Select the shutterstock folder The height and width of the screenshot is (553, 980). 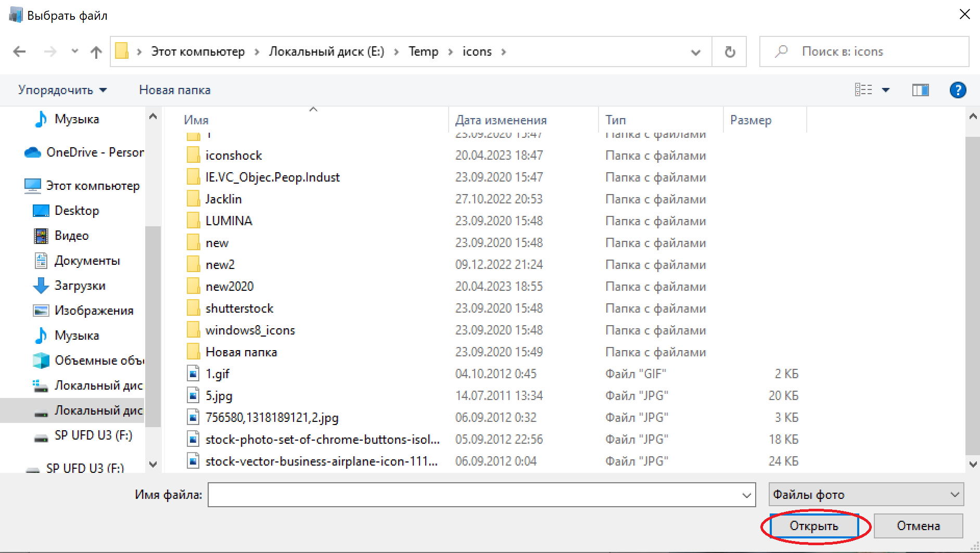(239, 308)
